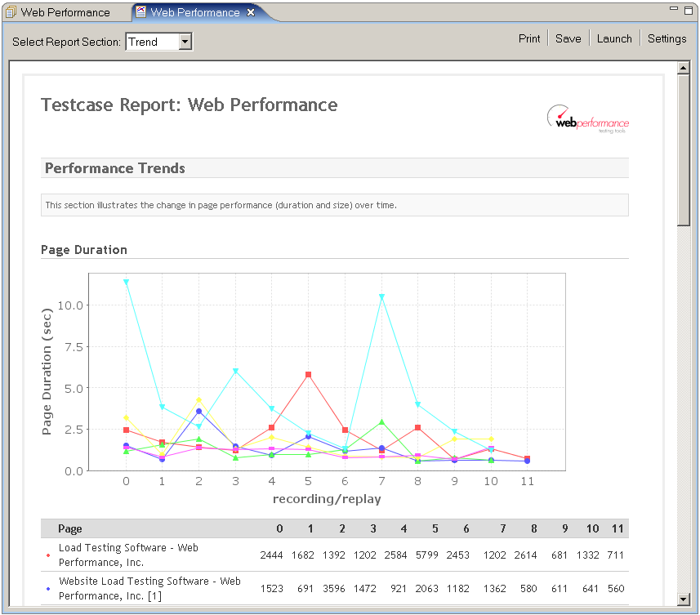Click 'Load Testing Software - Web Performance, Inc.' row
Image resolution: width=700 pixels, height=615 pixels.
[x=335, y=555]
